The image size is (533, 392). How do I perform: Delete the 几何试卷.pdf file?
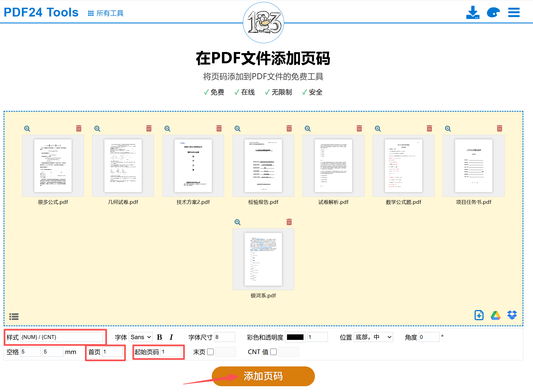[149, 128]
